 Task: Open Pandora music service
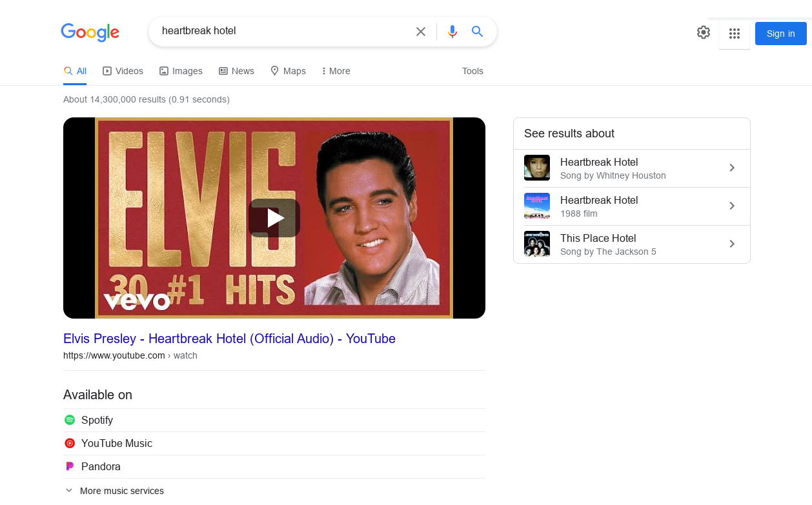tap(101, 466)
